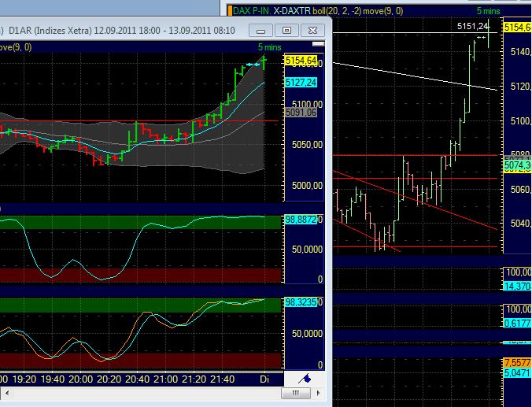Click the horizontal scrollbar thumb

[296, 393]
